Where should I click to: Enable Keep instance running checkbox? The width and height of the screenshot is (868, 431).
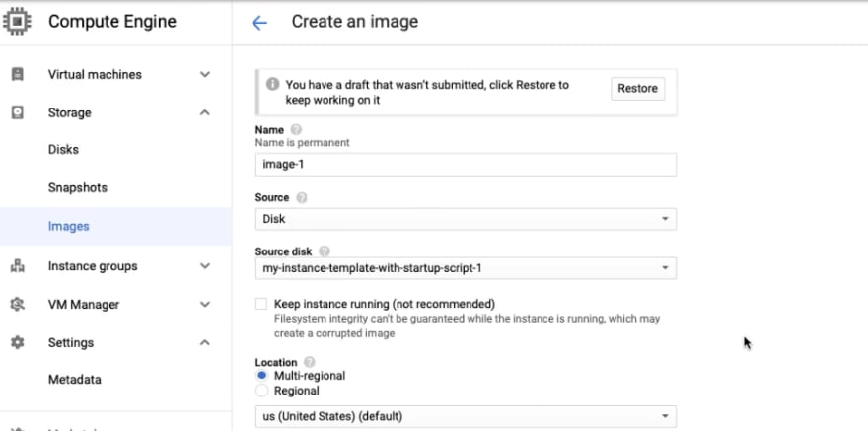coord(261,304)
